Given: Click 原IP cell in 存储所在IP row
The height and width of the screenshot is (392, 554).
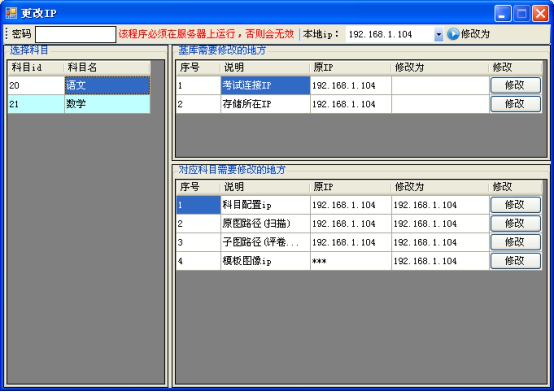Looking at the screenshot, I should pyautogui.click(x=351, y=104).
